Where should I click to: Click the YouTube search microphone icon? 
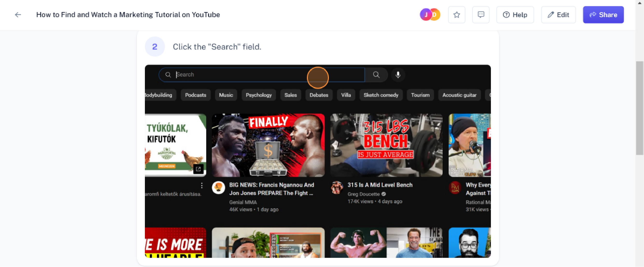(x=397, y=74)
